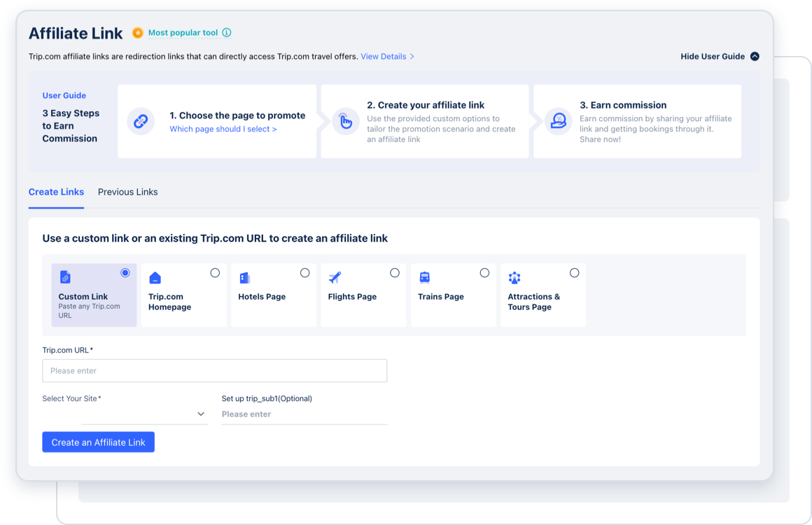Click the Earn commission step title
This screenshot has height=525, width=812.
pyautogui.click(x=623, y=105)
